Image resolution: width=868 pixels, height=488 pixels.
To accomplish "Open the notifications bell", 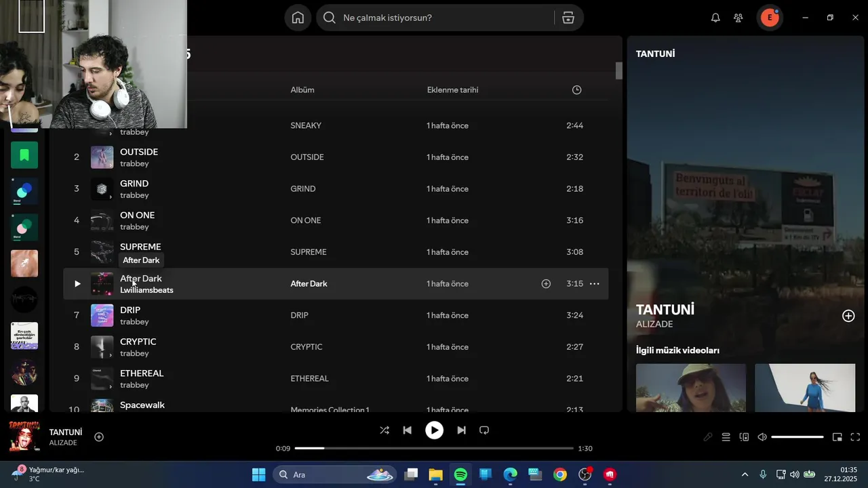I will coord(715,18).
